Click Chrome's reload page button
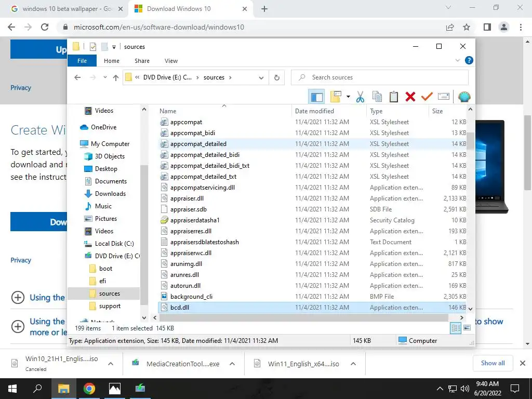Image resolution: width=532 pixels, height=399 pixels. (45, 27)
